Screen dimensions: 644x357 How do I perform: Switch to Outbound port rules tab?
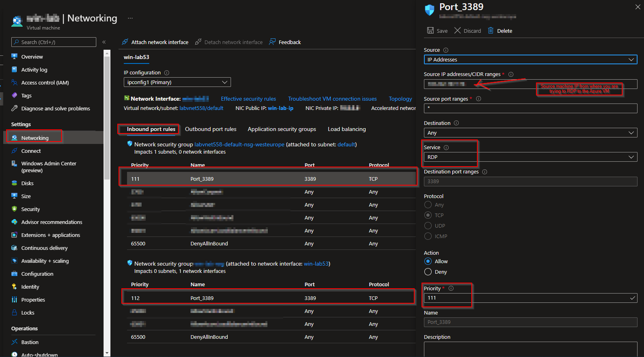coord(211,129)
